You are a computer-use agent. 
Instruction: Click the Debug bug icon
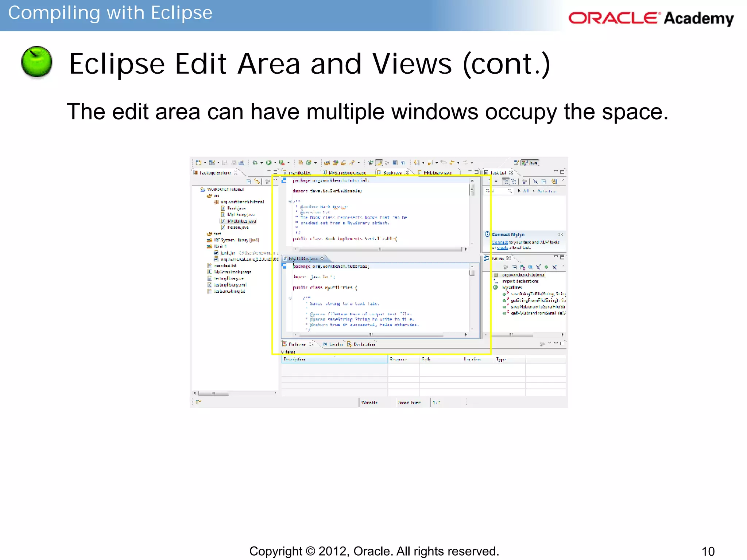click(x=255, y=163)
